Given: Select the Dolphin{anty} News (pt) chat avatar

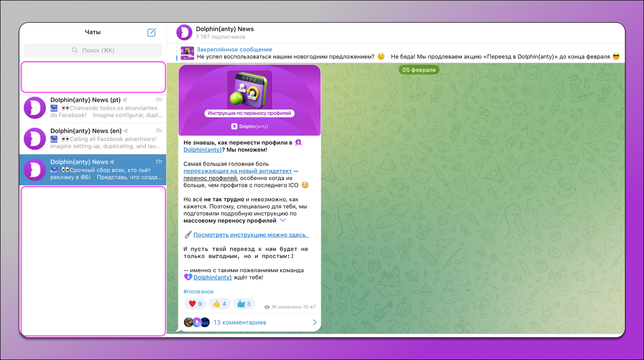Looking at the screenshot, I should pyautogui.click(x=34, y=108).
